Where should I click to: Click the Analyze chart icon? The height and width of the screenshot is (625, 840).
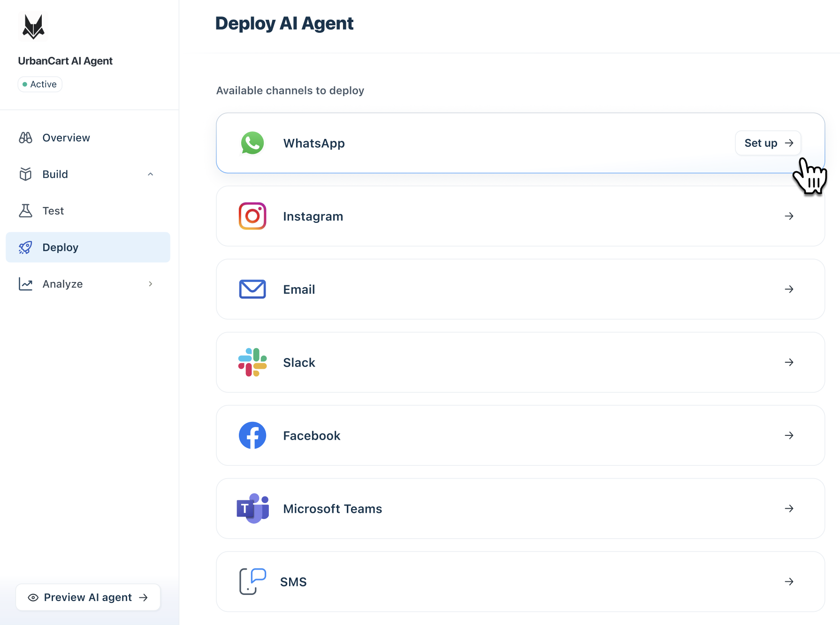(25, 284)
